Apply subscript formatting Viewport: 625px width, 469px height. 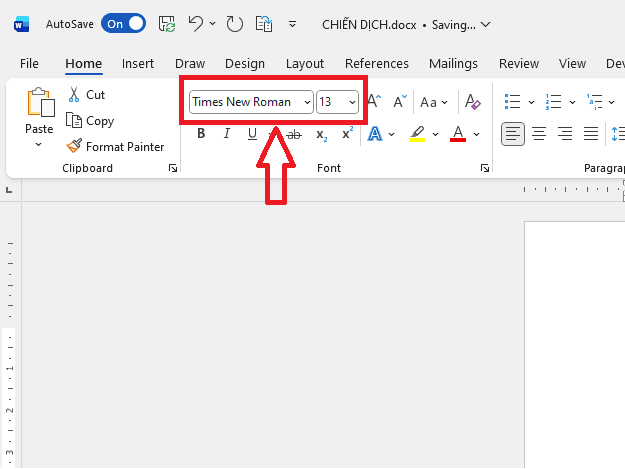321,134
